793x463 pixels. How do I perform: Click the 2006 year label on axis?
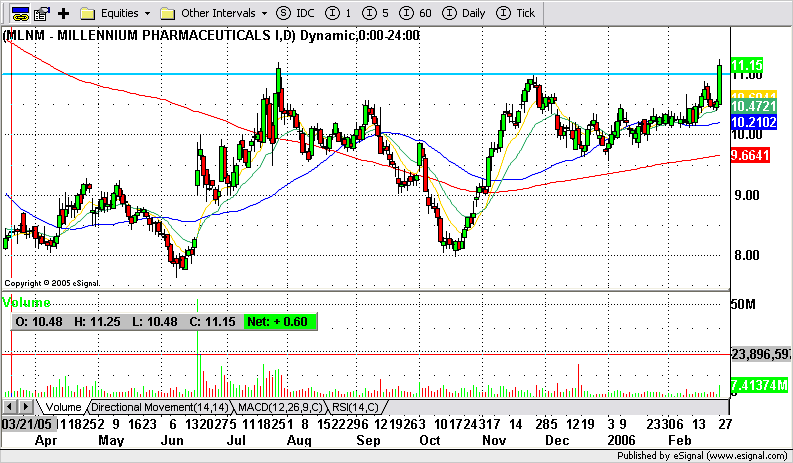(x=621, y=440)
